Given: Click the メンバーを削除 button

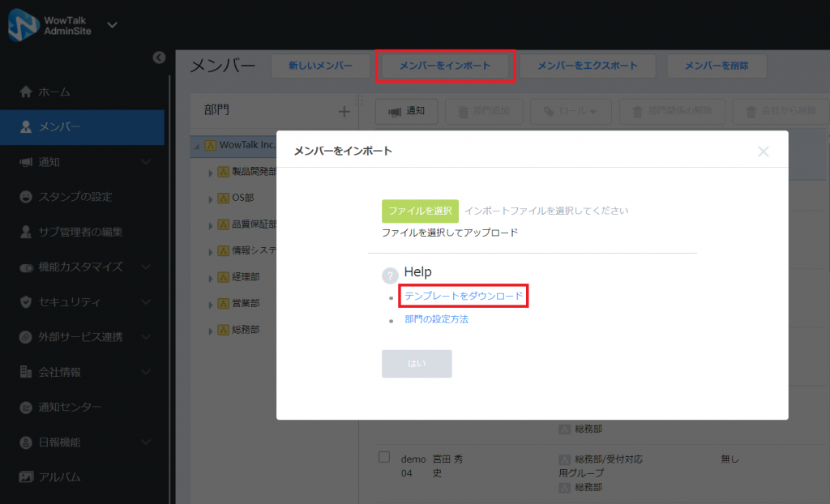Looking at the screenshot, I should pos(717,66).
